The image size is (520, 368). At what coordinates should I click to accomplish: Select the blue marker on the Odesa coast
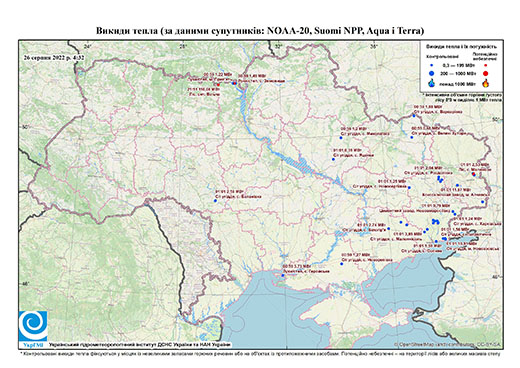283,275
